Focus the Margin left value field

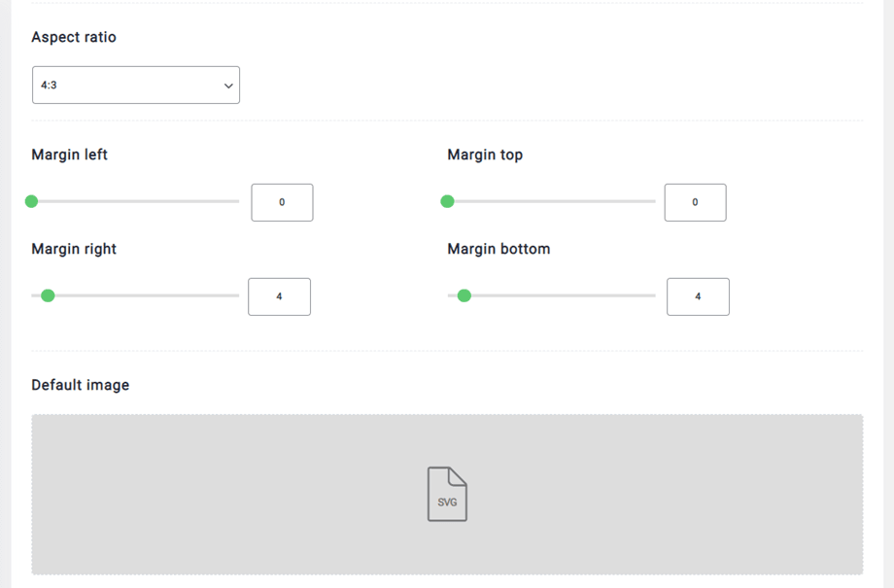click(x=282, y=202)
